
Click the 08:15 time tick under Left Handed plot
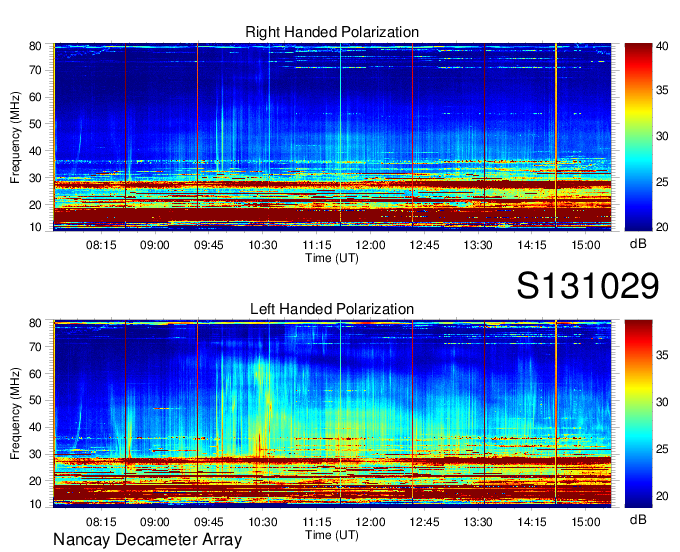click(x=101, y=522)
